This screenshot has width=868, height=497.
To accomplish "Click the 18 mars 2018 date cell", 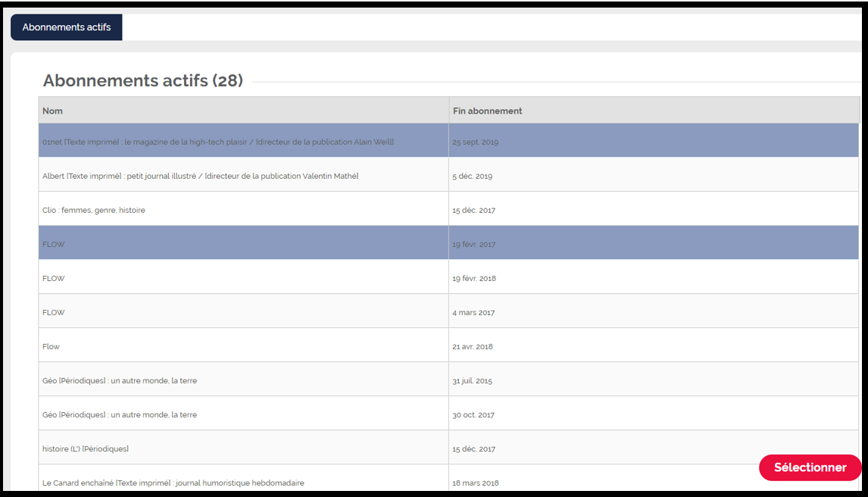I will coord(654,477).
